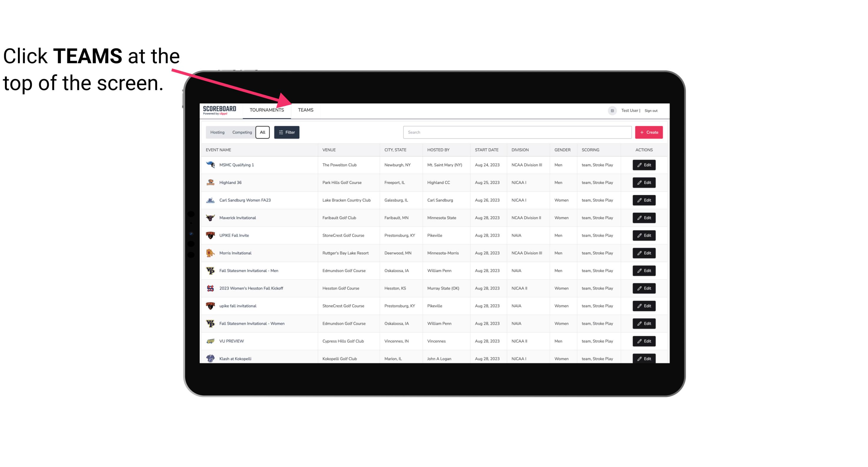Screen dimensions: 868x467
Task: Click the Create button
Action: 648,132
